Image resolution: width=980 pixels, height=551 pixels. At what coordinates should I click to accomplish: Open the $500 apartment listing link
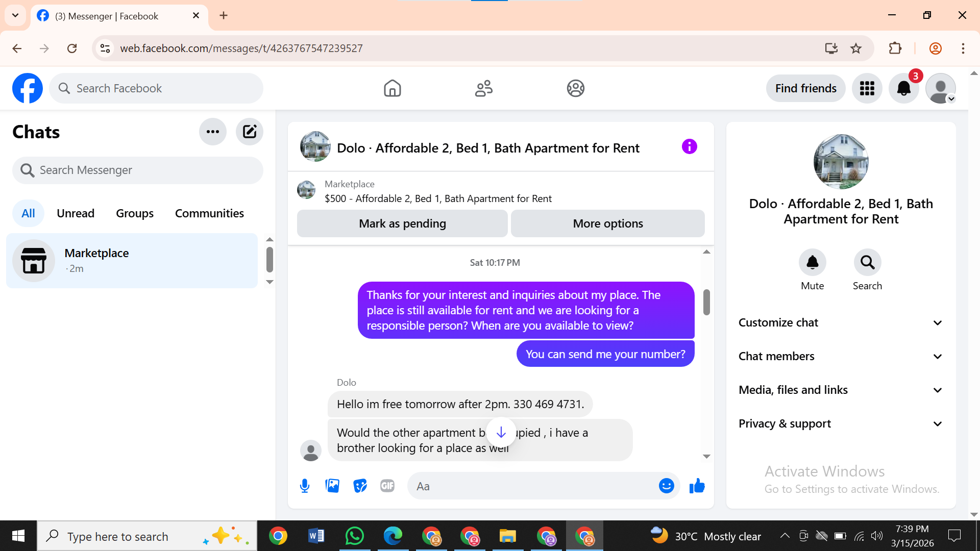[x=438, y=198]
